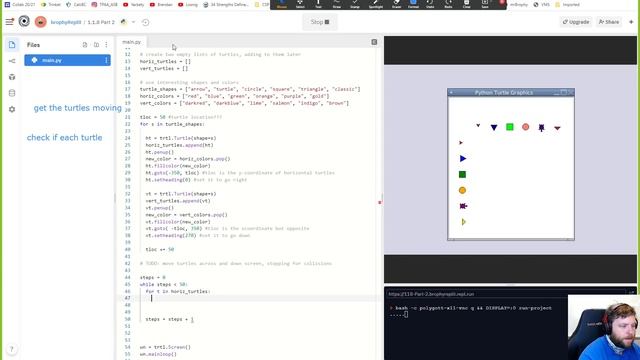Open the Version control sidebar icon
Viewport: 640px width, 360px height.
tap(12, 61)
